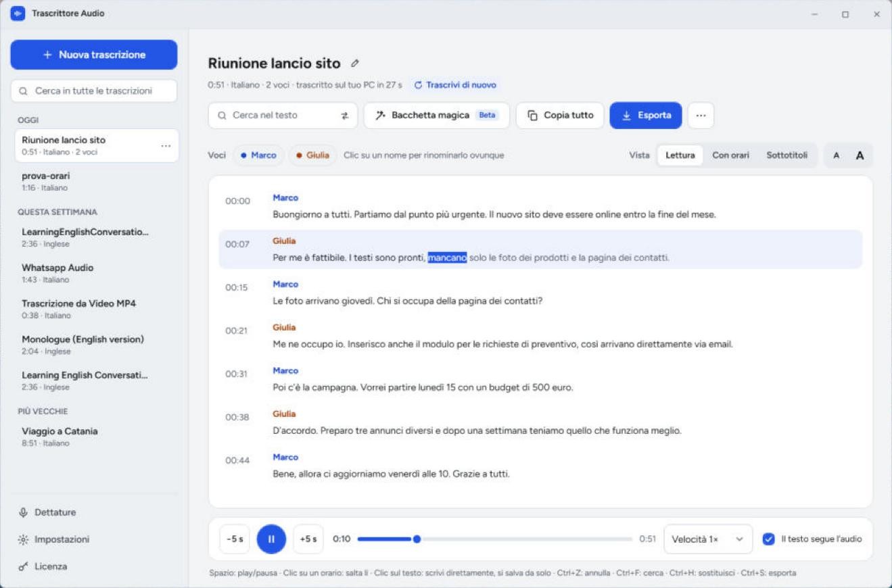The image size is (892, 588).
Task: Open the Whatsapp Audio transcription
Action: pyautogui.click(x=97, y=273)
